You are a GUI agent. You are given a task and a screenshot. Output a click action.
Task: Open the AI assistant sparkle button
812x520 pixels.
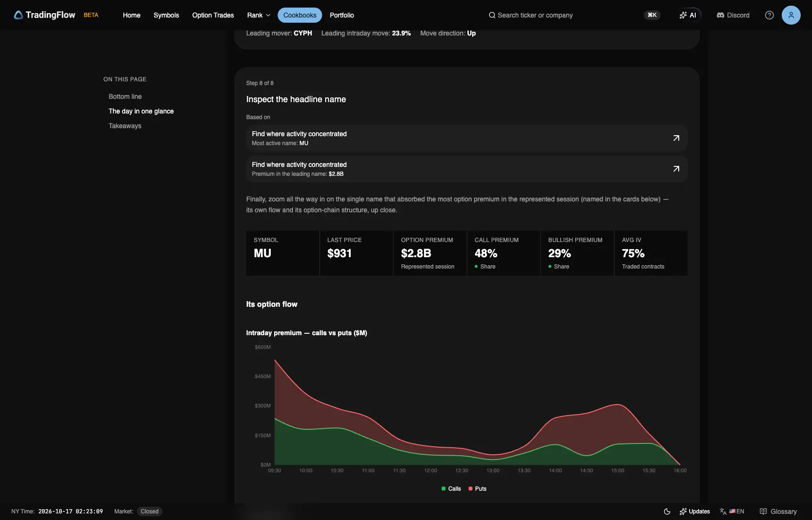pyautogui.click(x=688, y=15)
